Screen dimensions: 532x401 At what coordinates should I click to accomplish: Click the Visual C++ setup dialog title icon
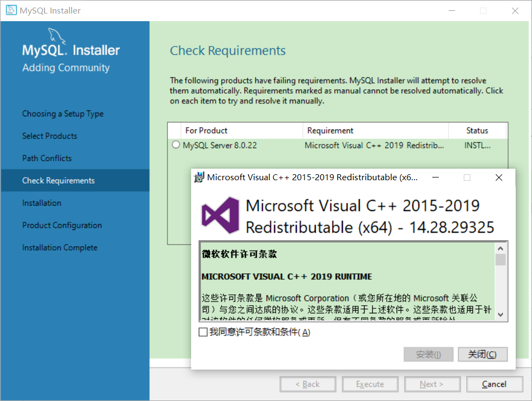pos(199,178)
